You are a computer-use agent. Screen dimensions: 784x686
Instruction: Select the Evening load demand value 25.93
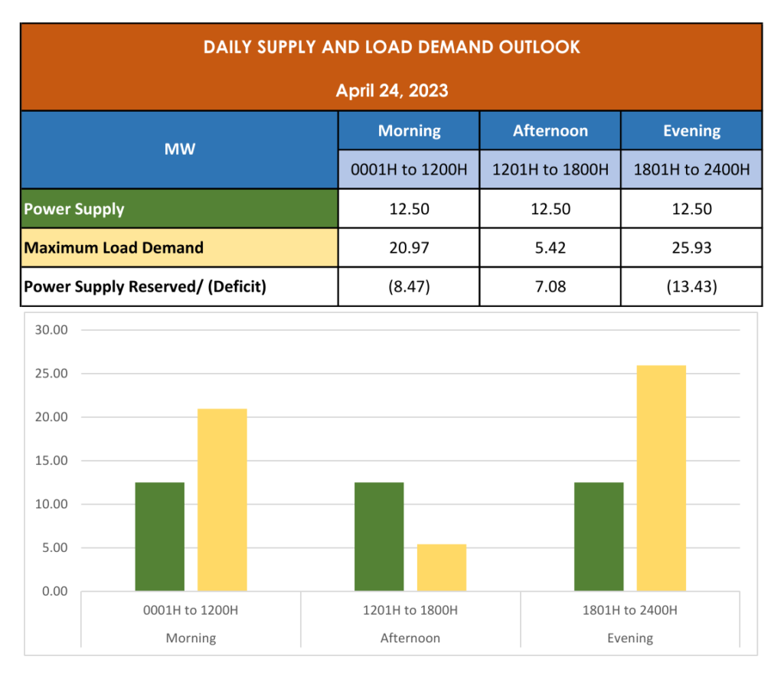tap(691, 248)
